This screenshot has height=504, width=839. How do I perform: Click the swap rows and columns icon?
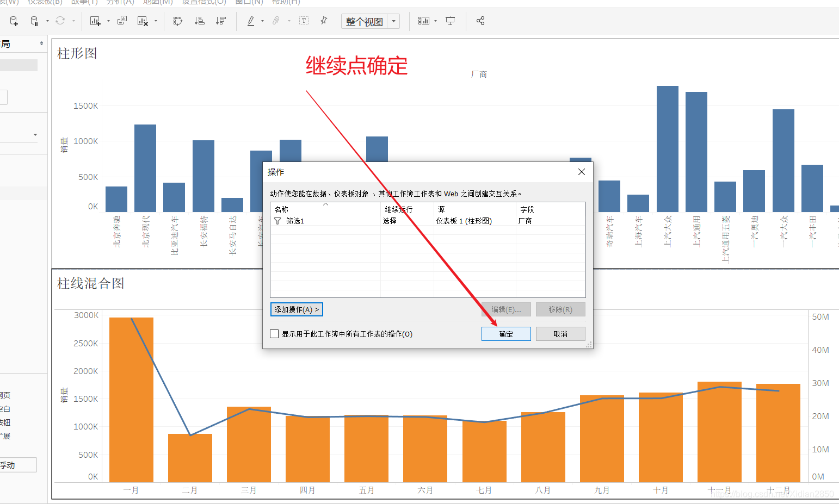click(x=177, y=21)
